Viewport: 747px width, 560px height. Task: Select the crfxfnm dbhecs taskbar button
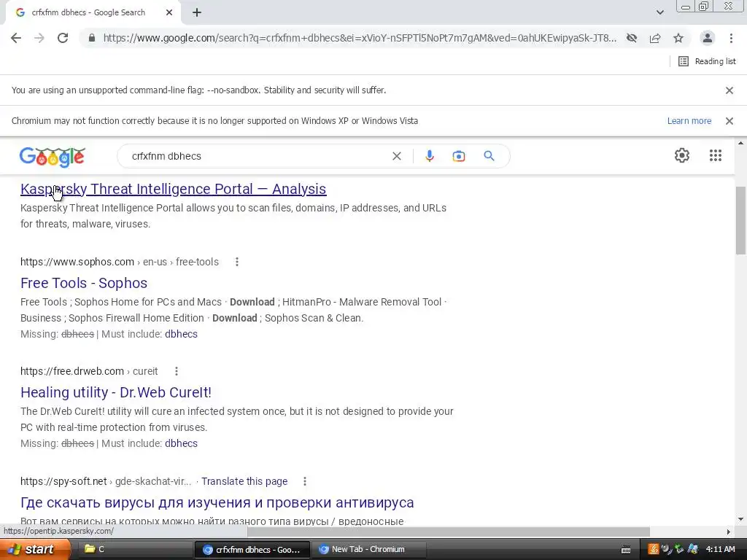coord(252,550)
